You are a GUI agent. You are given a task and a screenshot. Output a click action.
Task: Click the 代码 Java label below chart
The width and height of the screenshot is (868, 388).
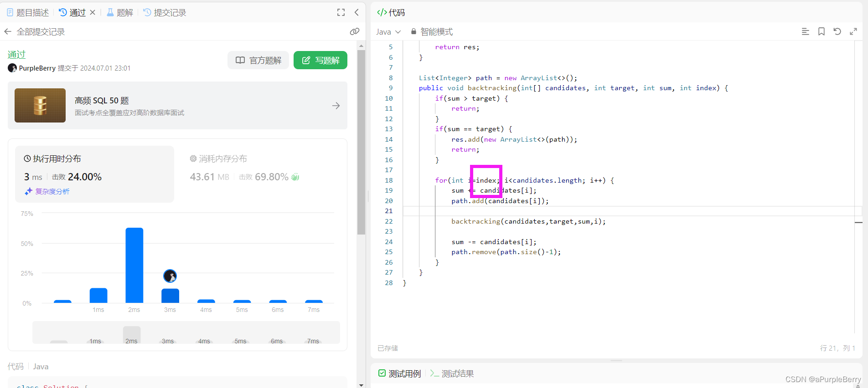pos(28,367)
